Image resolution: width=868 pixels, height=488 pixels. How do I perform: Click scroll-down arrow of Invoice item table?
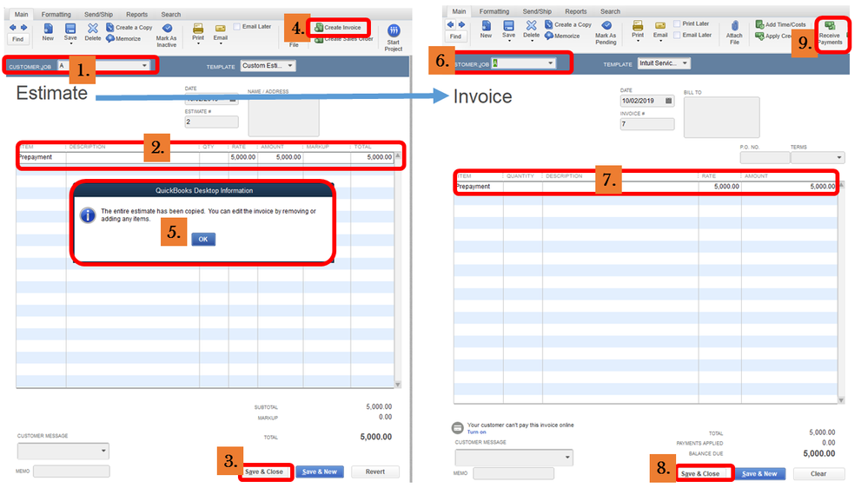tap(841, 400)
